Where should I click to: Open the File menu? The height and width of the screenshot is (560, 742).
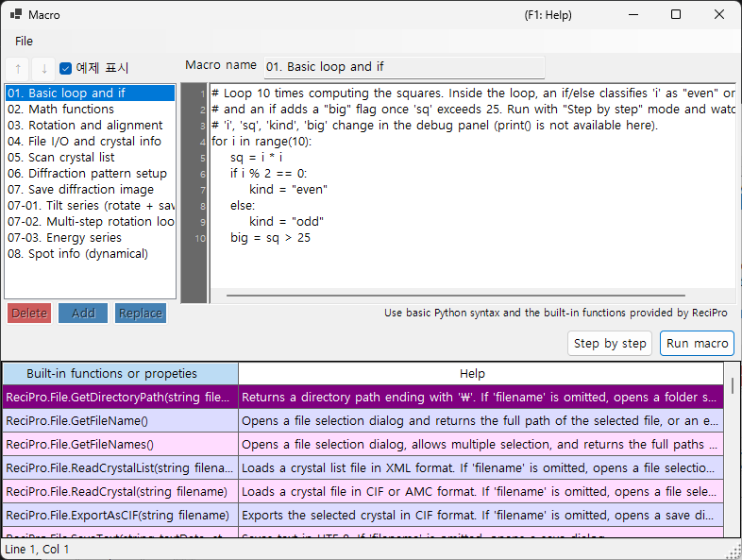pos(24,42)
